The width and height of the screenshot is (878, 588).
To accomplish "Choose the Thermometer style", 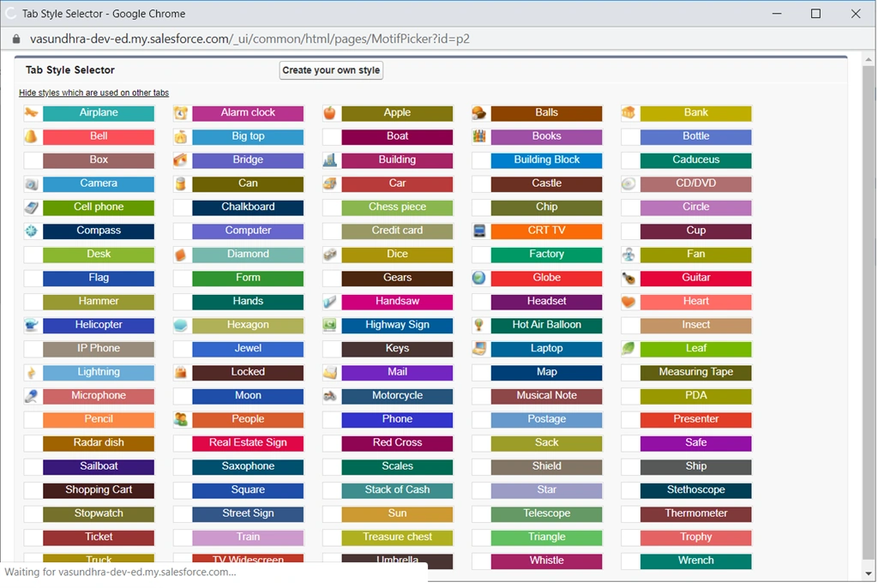I will coord(696,514).
